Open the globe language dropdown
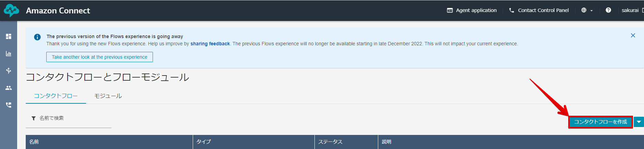Viewport: 644px width, 149px height. click(x=587, y=10)
